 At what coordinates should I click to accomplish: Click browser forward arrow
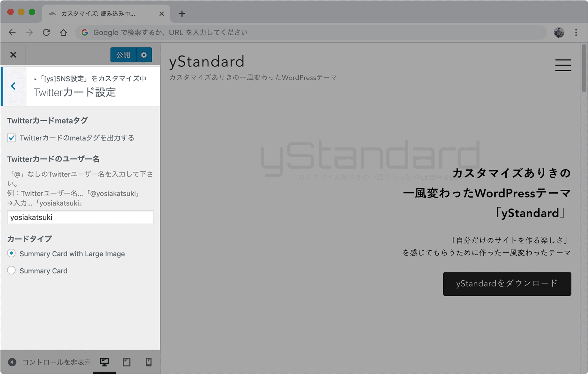coord(29,32)
